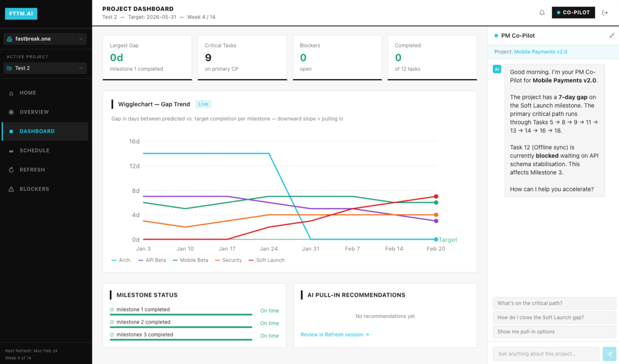
Task: Click the Week 4 of 14 footer text
Action: coord(18,358)
